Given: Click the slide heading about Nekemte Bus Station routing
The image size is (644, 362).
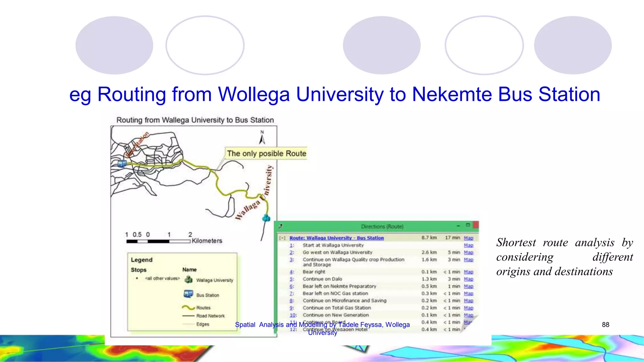Looking at the screenshot, I should pos(335,94).
